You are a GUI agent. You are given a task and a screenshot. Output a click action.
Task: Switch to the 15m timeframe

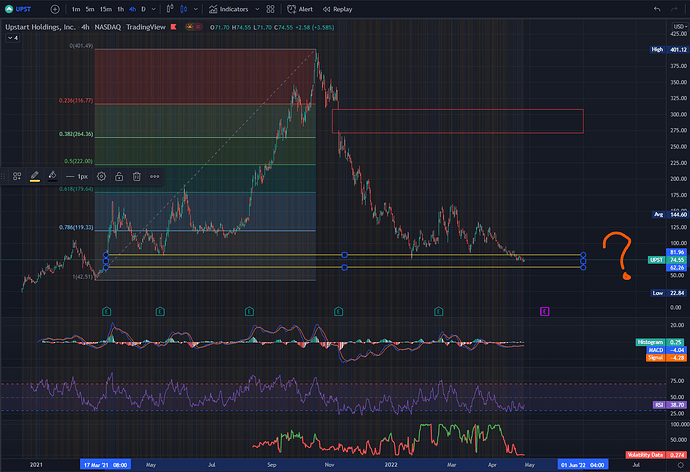[106, 9]
